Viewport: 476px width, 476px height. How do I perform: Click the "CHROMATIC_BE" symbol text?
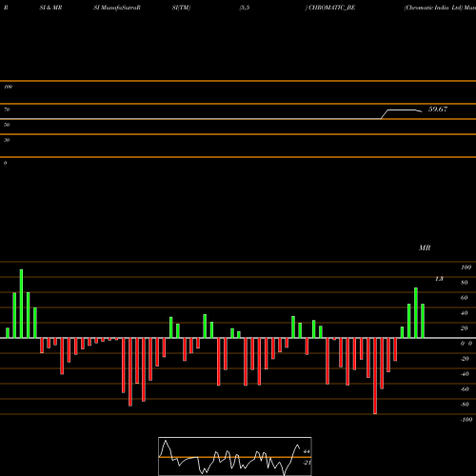pyautogui.click(x=331, y=8)
